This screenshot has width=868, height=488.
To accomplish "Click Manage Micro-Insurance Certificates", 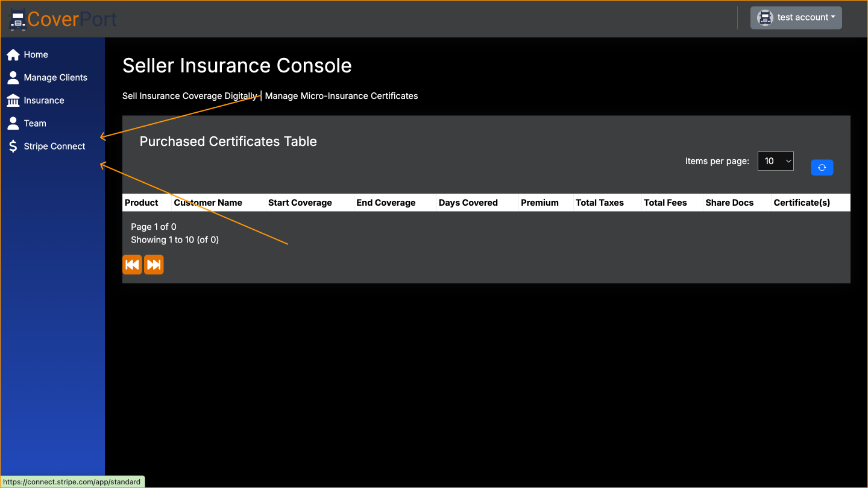I will [x=341, y=95].
